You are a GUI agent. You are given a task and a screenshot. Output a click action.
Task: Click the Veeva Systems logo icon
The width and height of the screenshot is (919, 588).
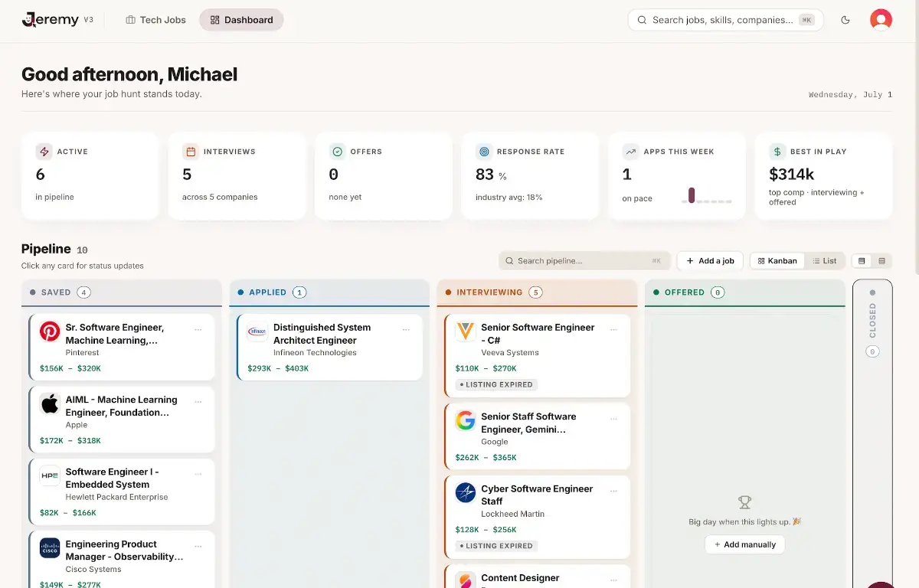pos(466,332)
